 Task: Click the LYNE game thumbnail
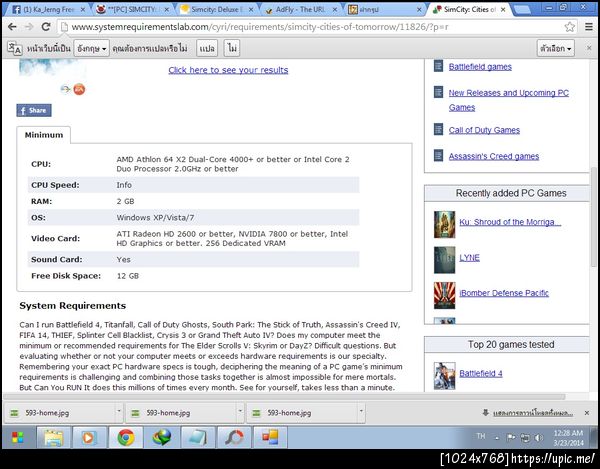[x=445, y=260]
